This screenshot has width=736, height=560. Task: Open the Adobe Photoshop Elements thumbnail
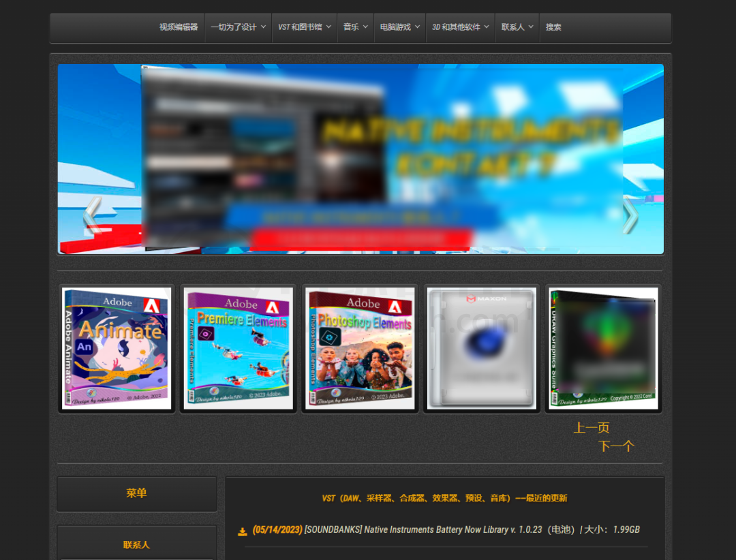[x=360, y=348]
